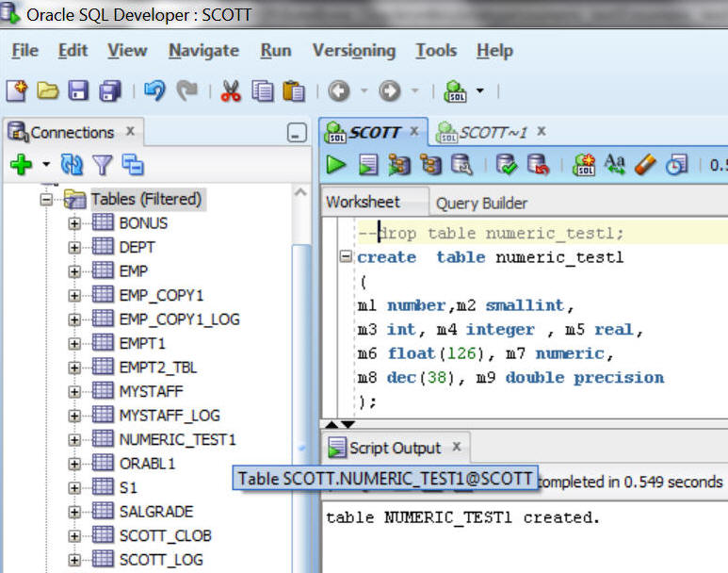Open a file with folder icon
This screenshot has height=573, width=728.
[x=48, y=90]
